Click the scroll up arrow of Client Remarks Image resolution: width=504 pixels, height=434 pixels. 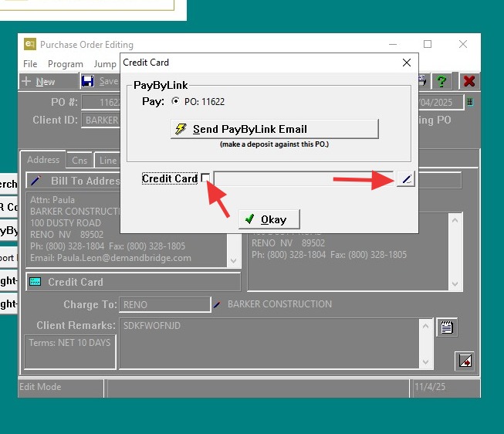425,326
